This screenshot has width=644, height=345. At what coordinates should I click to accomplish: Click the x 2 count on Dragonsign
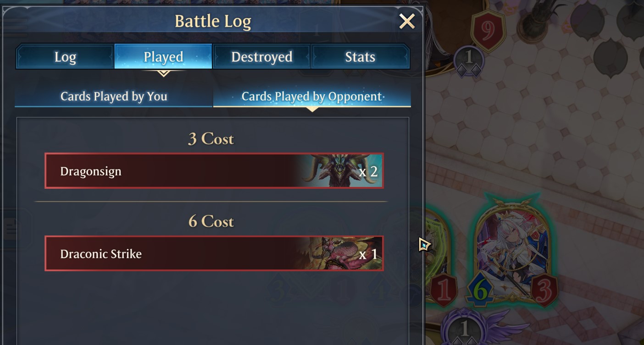coord(368,171)
